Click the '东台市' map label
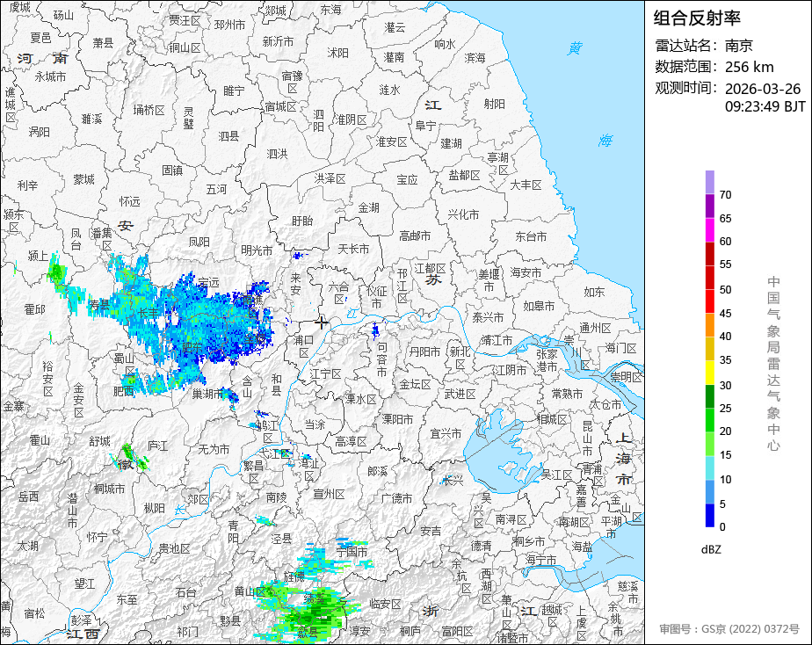The image size is (812, 645). click(531, 236)
